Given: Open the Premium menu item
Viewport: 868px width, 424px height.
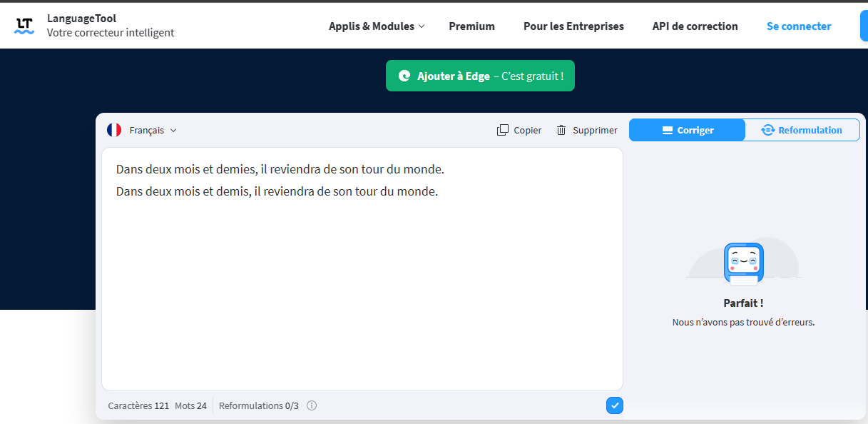Looking at the screenshot, I should (x=471, y=26).
